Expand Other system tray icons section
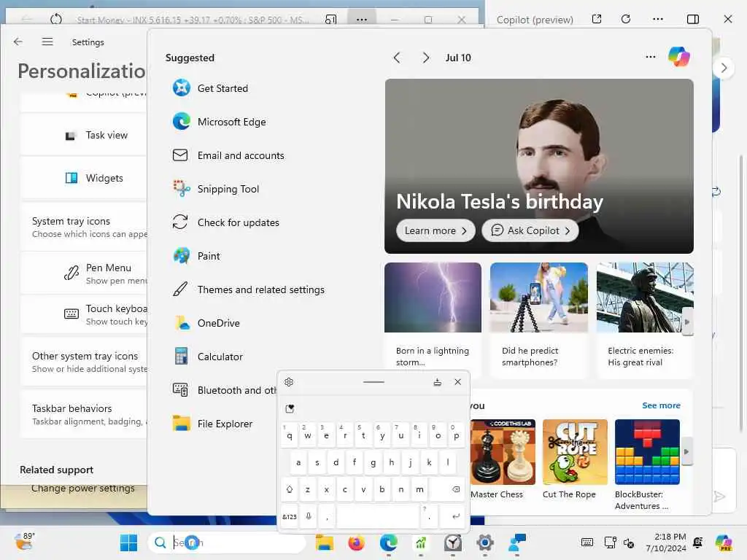This screenshot has width=747, height=560. 84,362
